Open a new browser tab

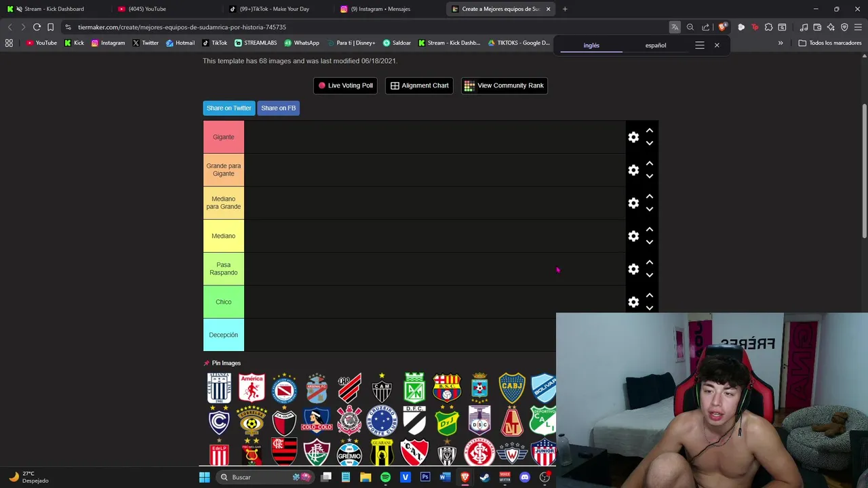tap(565, 9)
